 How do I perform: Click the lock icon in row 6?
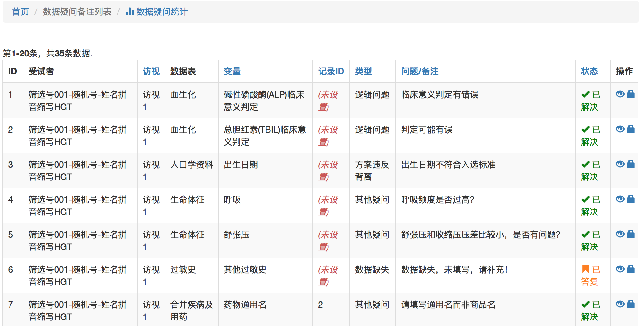click(x=630, y=269)
